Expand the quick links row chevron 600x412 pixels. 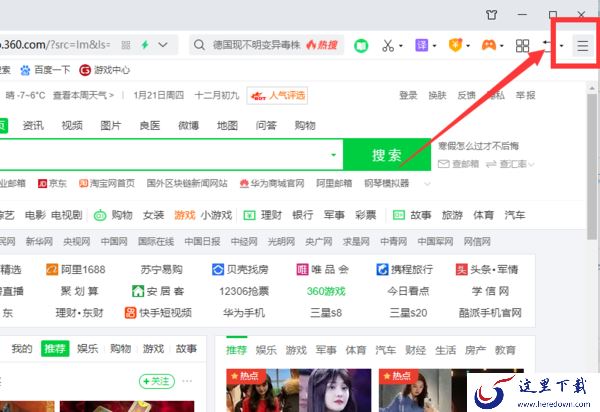427,184
